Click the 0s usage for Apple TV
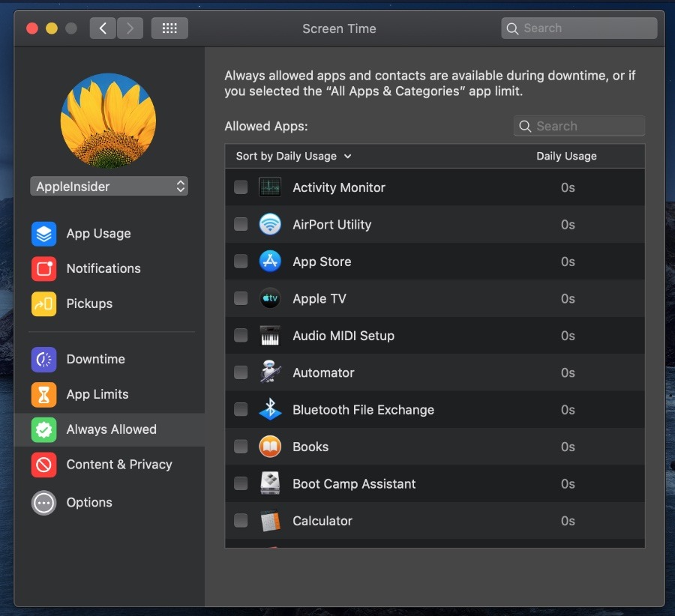Image resolution: width=675 pixels, height=616 pixels. click(x=568, y=298)
